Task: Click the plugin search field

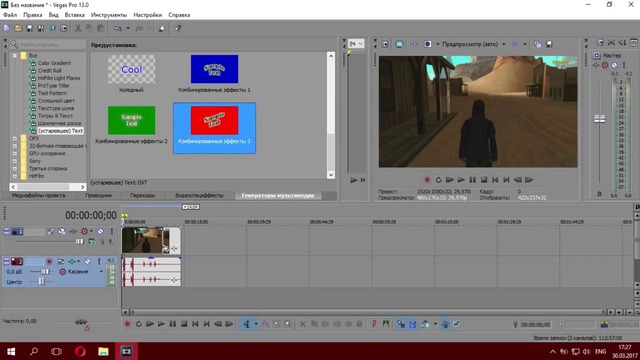Action: pos(52,44)
